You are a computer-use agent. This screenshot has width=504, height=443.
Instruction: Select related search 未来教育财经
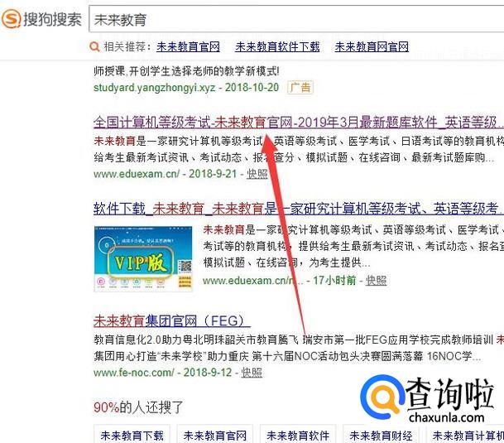tap(381, 436)
